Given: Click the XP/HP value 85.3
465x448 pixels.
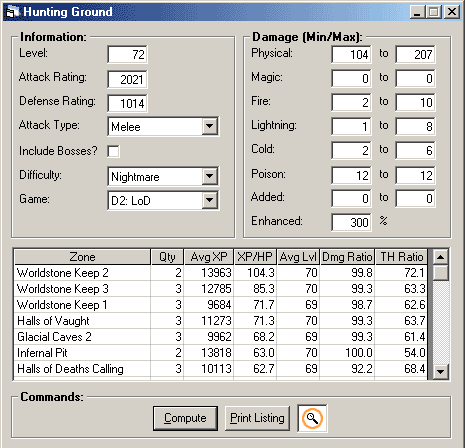Looking at the screenshot, I should pyautogui.click(x=264, y=289).
